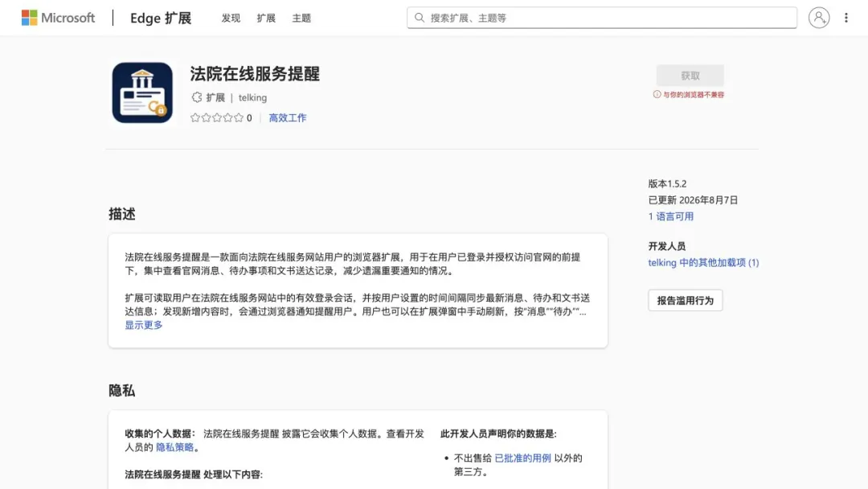Focus the 搜索扩展、主题等 search field
Viewport: 868px width, 489px height.
(x=602, y=18)
